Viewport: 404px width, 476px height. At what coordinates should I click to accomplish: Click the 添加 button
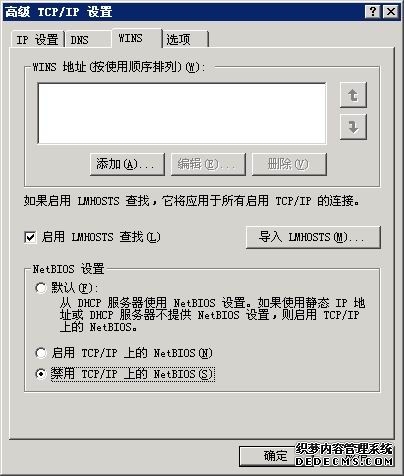127,164
